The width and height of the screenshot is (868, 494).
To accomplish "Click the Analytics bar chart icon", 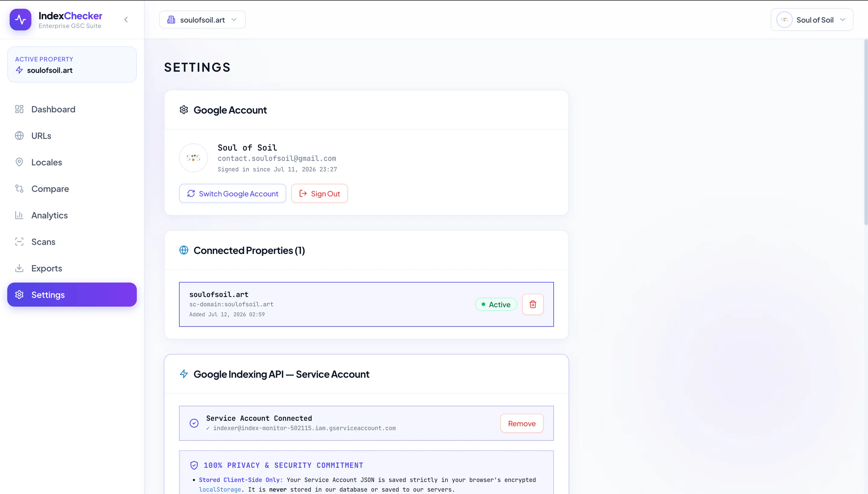I will 19,215.
